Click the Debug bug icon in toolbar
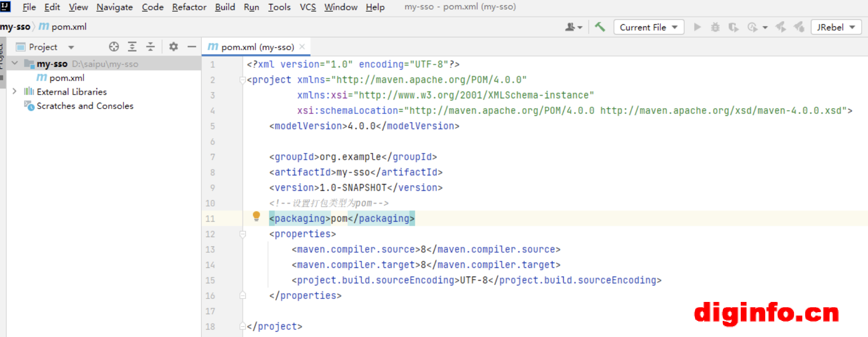Viewport: 868px width, 337px height. point(715,27)
